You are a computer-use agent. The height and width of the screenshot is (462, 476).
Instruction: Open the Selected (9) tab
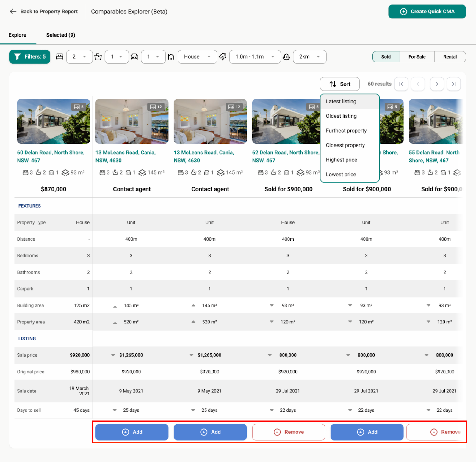(61, 35)
